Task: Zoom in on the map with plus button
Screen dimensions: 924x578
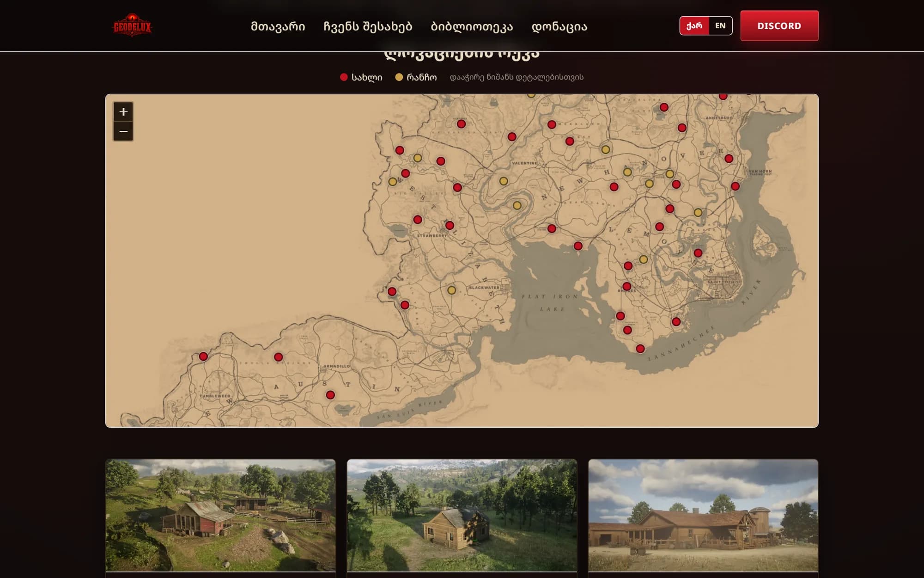Action: [x=123, y=111]
